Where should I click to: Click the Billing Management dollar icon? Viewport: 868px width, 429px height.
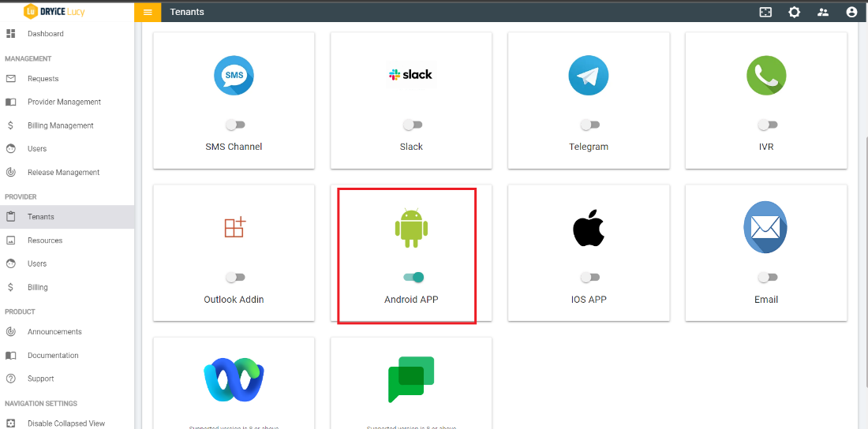pos(10,125)
